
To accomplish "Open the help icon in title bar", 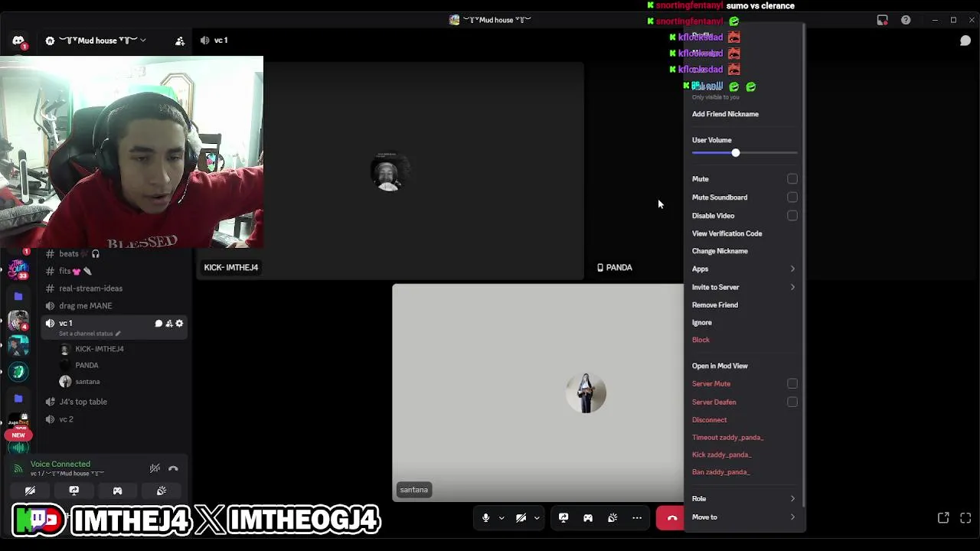I will 906,20.
